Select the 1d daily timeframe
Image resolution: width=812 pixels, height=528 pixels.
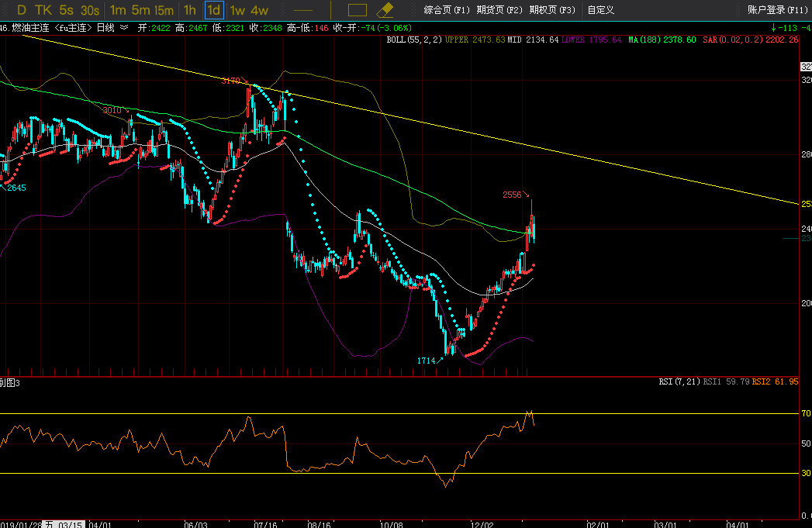[x=214, y=10]
